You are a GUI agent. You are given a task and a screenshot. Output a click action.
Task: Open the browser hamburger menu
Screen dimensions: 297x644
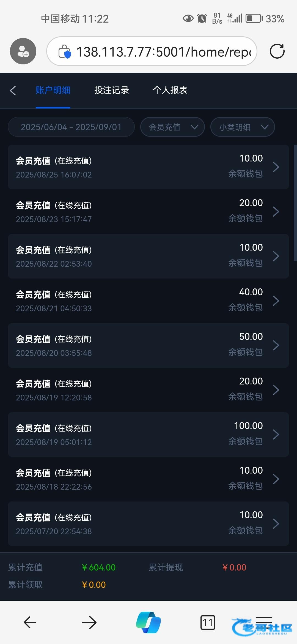[x=264, y=621]
